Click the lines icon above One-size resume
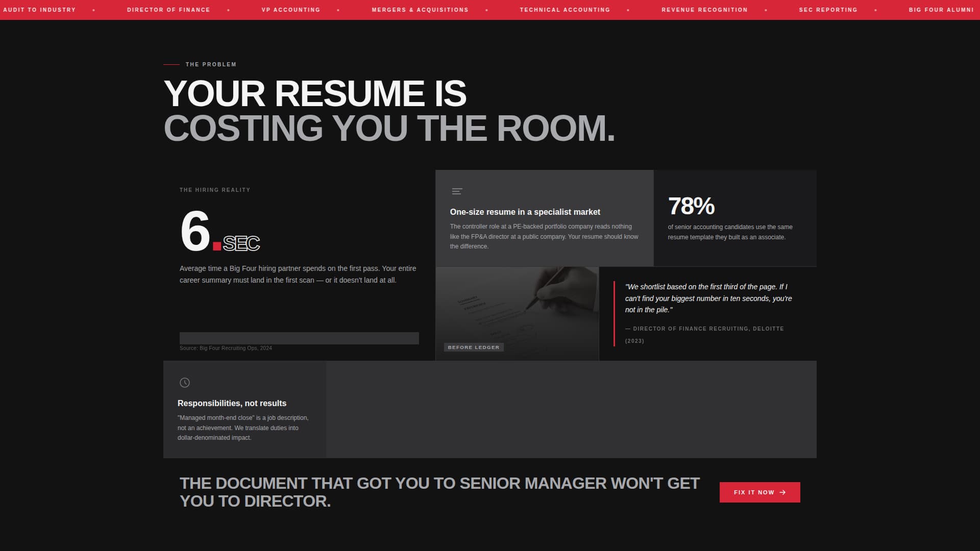The image size is (980, 551). pyautogui.click(x=457, y=191)
